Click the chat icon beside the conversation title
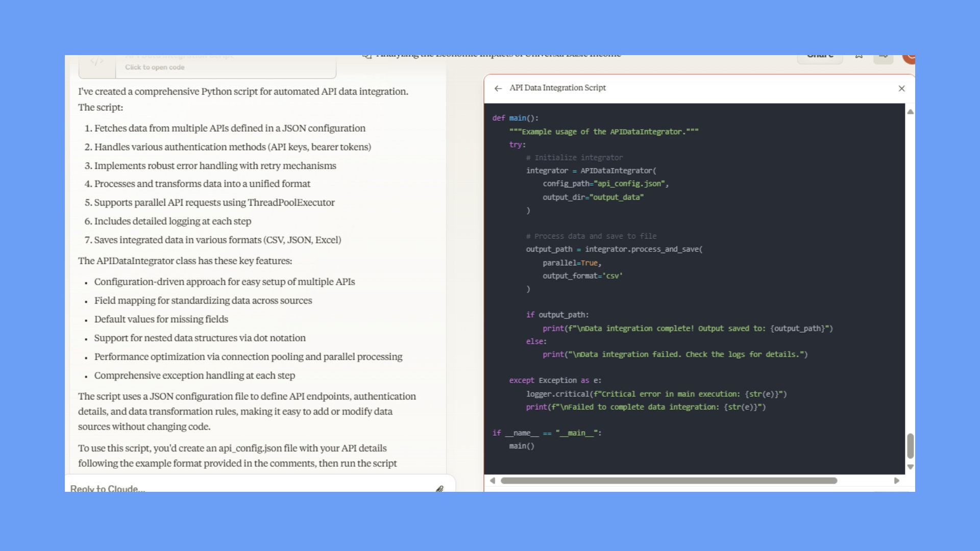This screenshot has height=551, width=980. (367, 56)
